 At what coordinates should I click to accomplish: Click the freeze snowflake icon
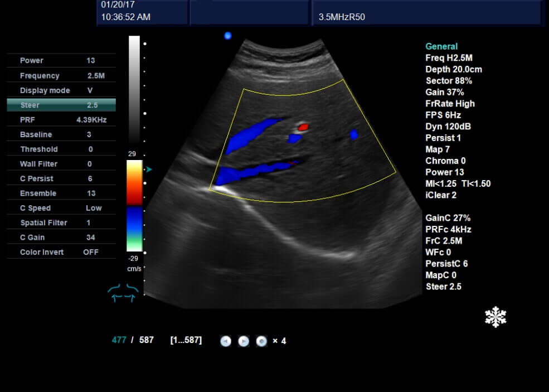pos(495,317)
